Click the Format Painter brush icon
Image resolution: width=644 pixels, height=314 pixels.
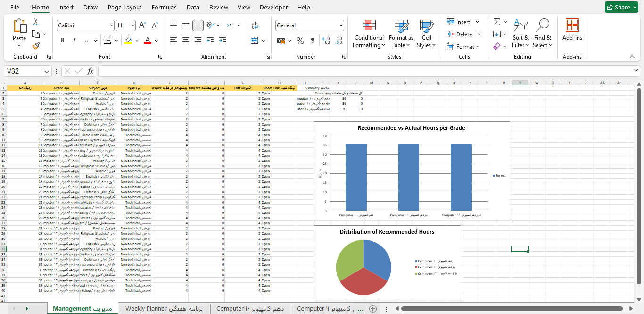pos(36,46)
